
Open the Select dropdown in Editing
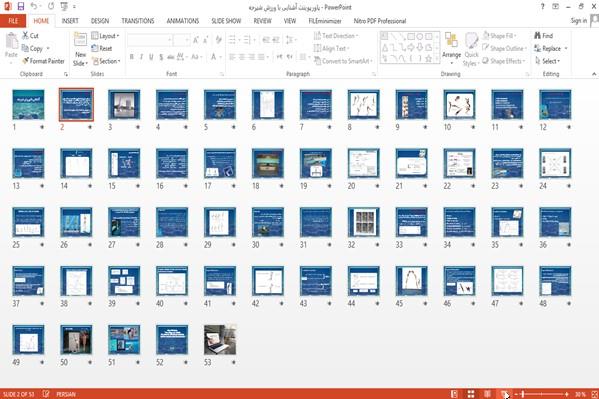click(547, 61)
